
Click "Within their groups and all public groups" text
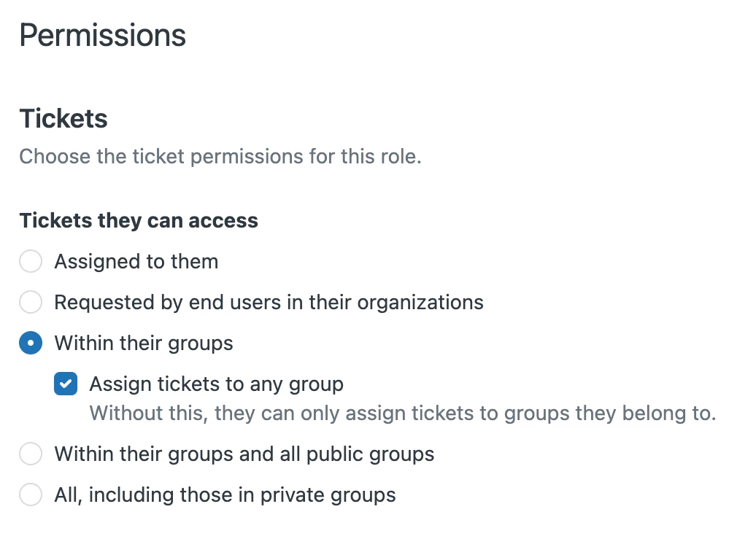244,454
